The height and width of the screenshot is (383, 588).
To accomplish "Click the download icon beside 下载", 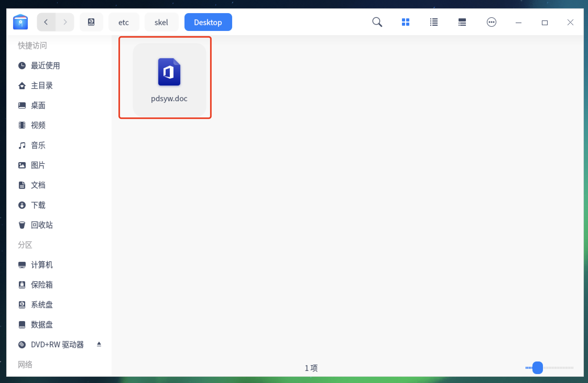I will pos(22,205).
